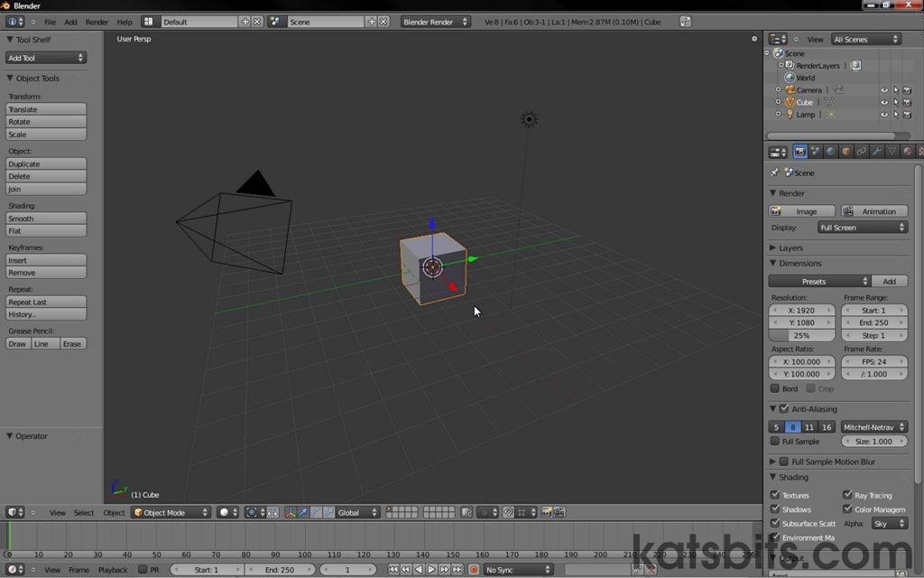Screen dimensions: 924x578
Task: Select the Render properties tab icon
Action: (799, 152)
